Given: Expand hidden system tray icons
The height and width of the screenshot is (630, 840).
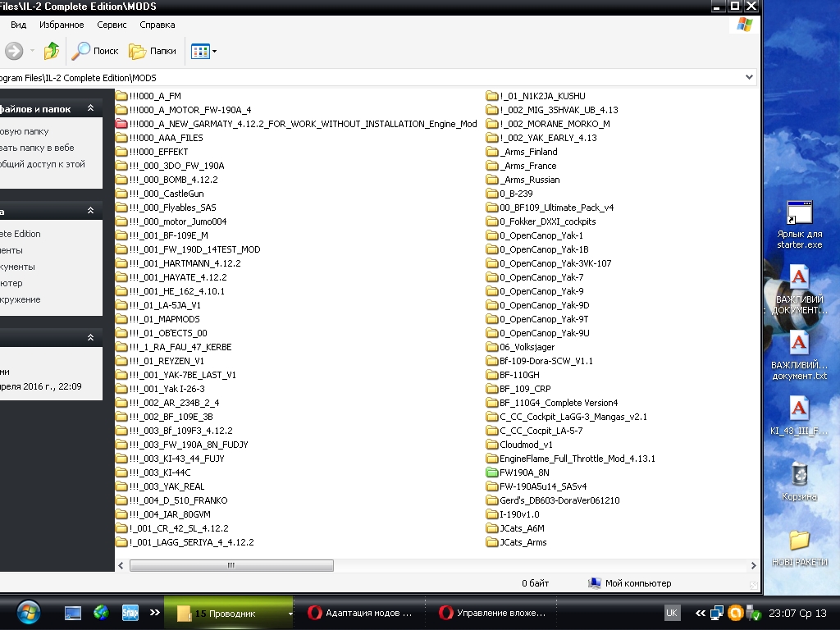Looking at the screenshot, I should (x=701, y=613).
